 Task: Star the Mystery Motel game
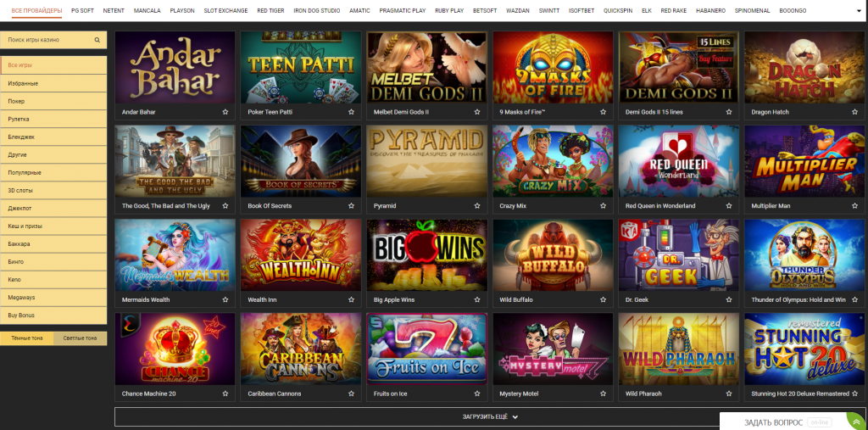[x=604, y=394]
